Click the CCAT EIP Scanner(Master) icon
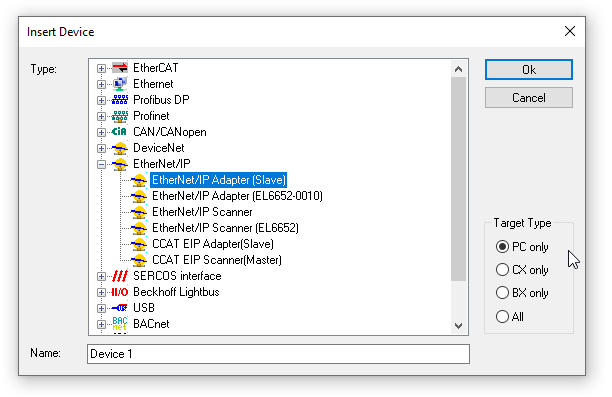The width and height of the screenshot is (612, 397). click(x=139, y=260)
